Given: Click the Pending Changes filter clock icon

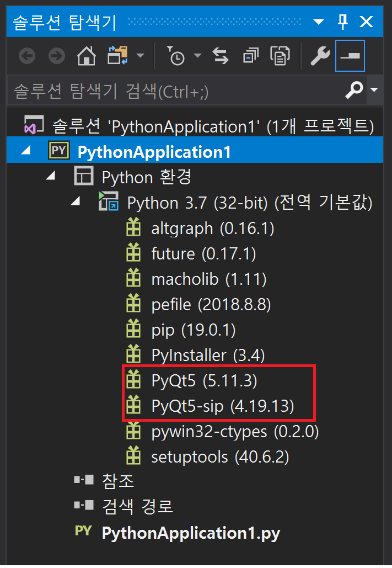Looking at the screenshot, I should coord(175,56).
